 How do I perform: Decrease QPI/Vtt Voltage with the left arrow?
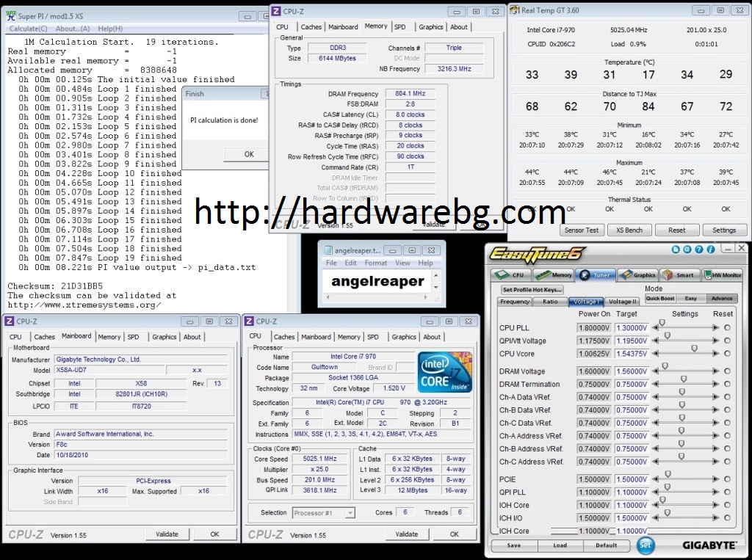(x=655, y=341)
